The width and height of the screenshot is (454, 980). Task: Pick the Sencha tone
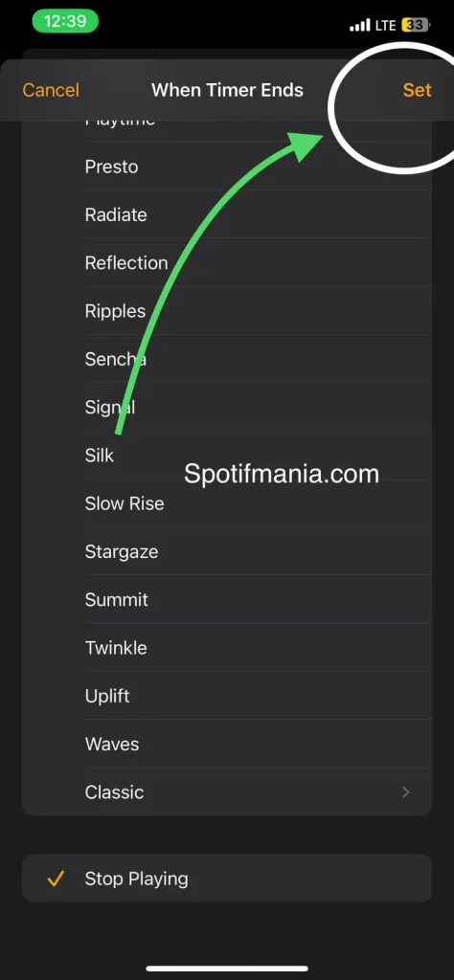point(227,359)
